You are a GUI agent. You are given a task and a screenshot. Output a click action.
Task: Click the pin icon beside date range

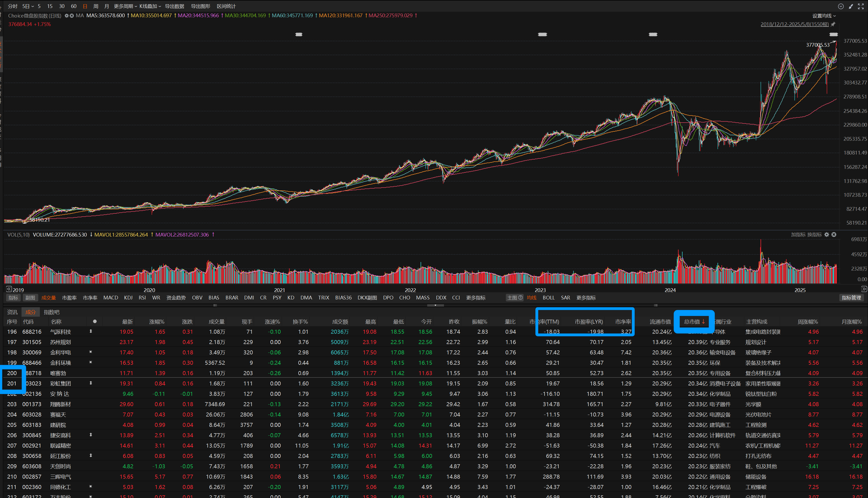[x=833, y=24]
